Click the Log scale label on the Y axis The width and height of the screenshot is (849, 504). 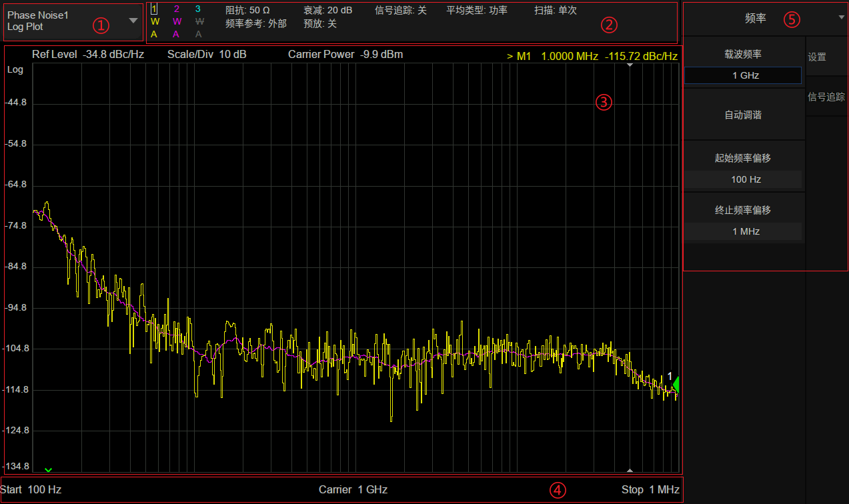point(15,69)
